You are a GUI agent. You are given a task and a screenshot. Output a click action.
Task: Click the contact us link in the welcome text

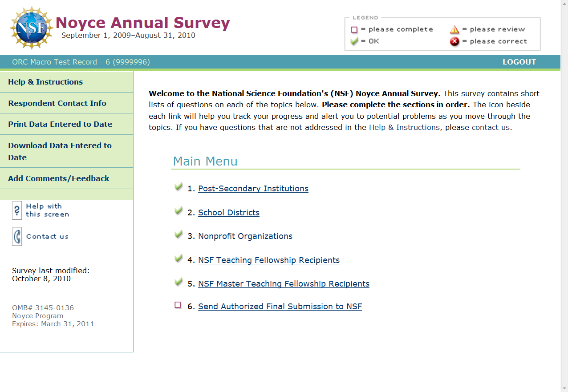[x=491, y=127]
